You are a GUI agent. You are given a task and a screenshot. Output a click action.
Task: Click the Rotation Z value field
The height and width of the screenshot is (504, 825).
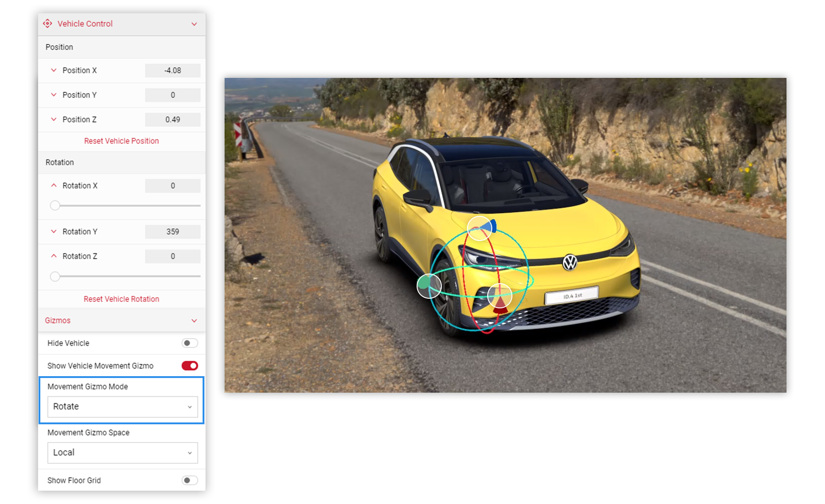click(173, 257)
